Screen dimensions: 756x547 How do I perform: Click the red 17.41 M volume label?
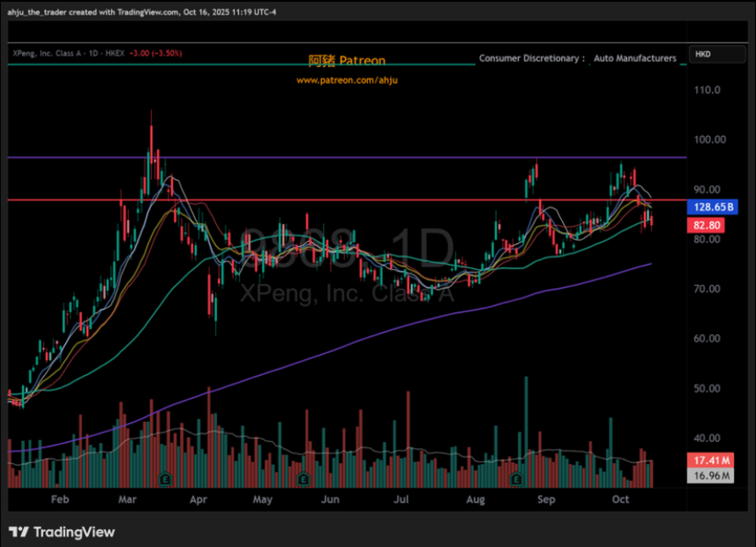[711, 460]
